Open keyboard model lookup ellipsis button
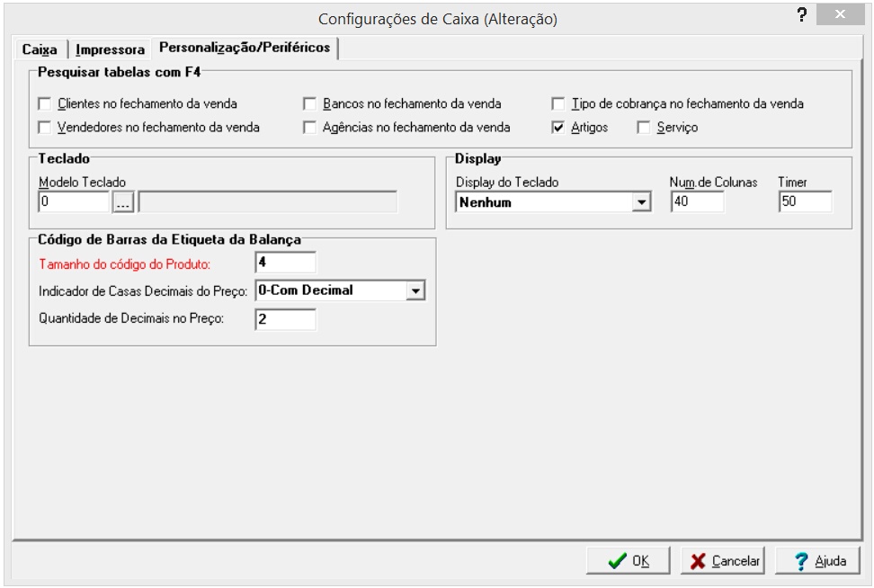 pos(123,201)
